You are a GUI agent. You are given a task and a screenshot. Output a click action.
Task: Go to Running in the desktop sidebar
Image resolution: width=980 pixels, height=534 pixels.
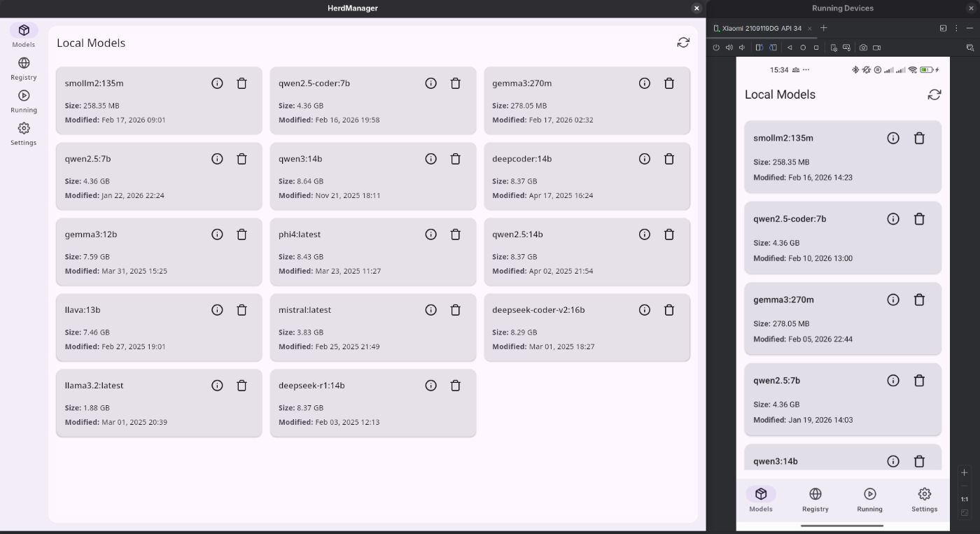pyautogui.click(x=24, y=101)
